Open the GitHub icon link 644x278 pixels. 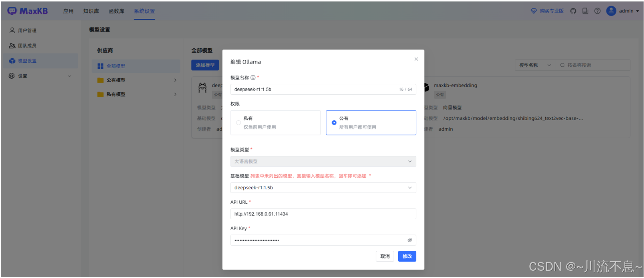click(573, 11)
